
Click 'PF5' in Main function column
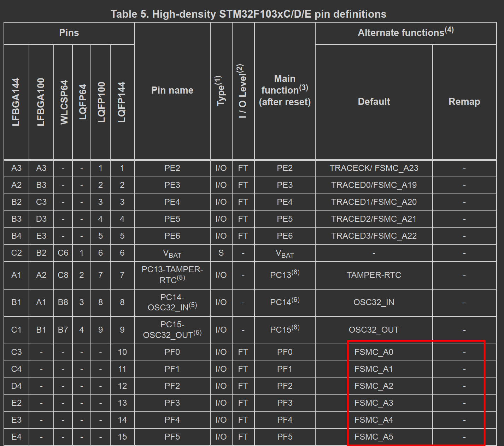pyautogui.click(x=285, y=437)
